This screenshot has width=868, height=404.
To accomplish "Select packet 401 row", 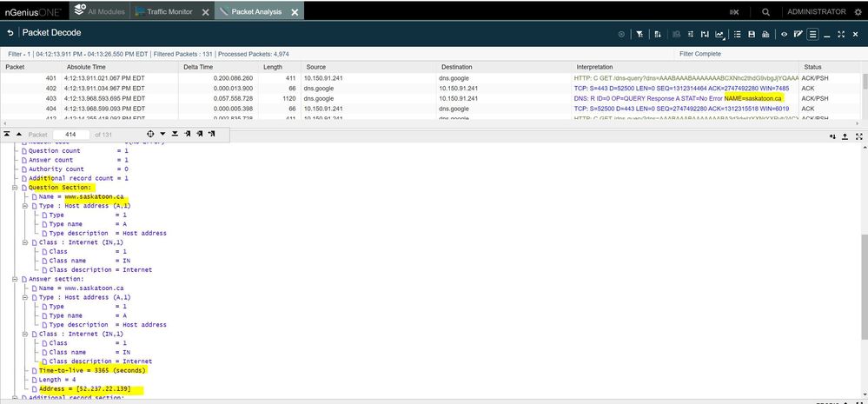I will click(x=431, y=78).
